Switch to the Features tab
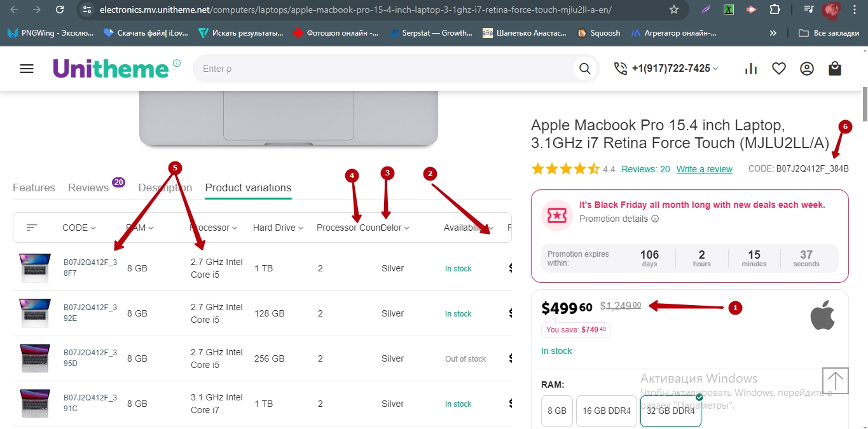This screenshot has height=429, width=868. point(34,187)
